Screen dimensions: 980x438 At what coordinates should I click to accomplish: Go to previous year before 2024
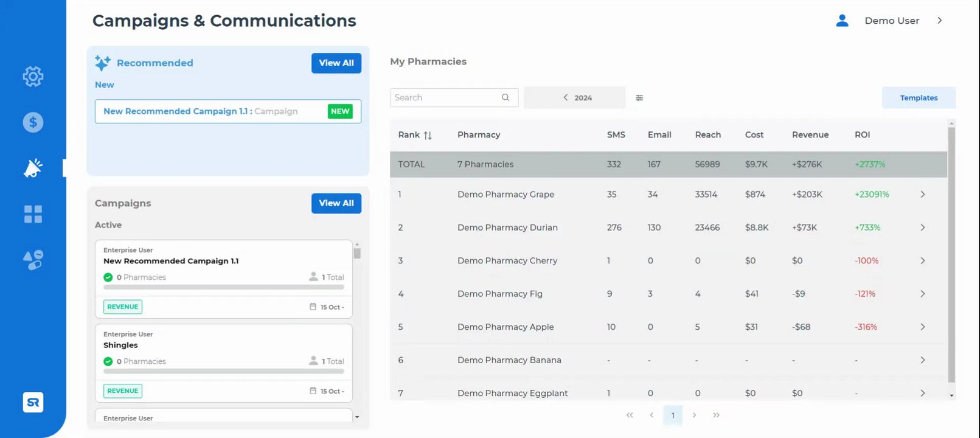pyautogui.click(x=565, y=98)
